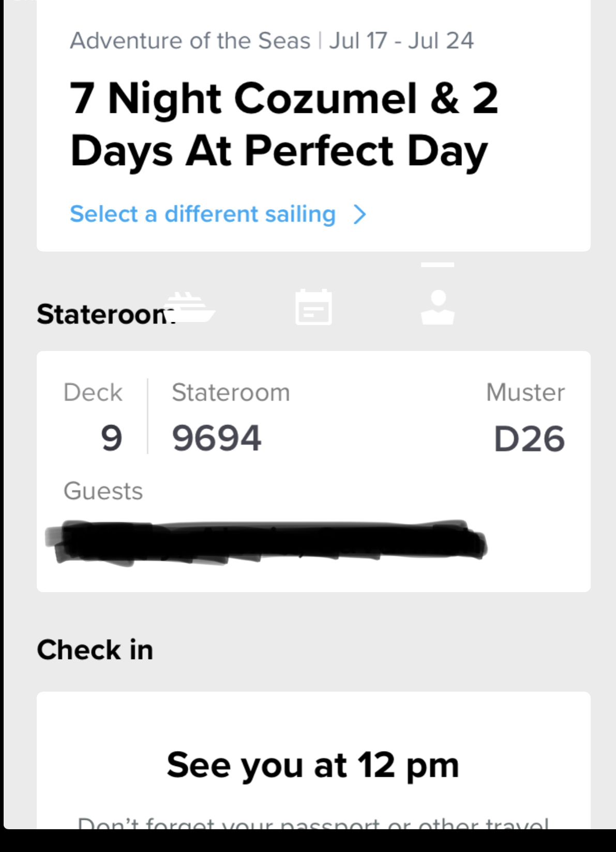Viewport: 616px width, 852px height.
Task: Tap the 7 Night Cozumel title
Action: click(284, 124)
